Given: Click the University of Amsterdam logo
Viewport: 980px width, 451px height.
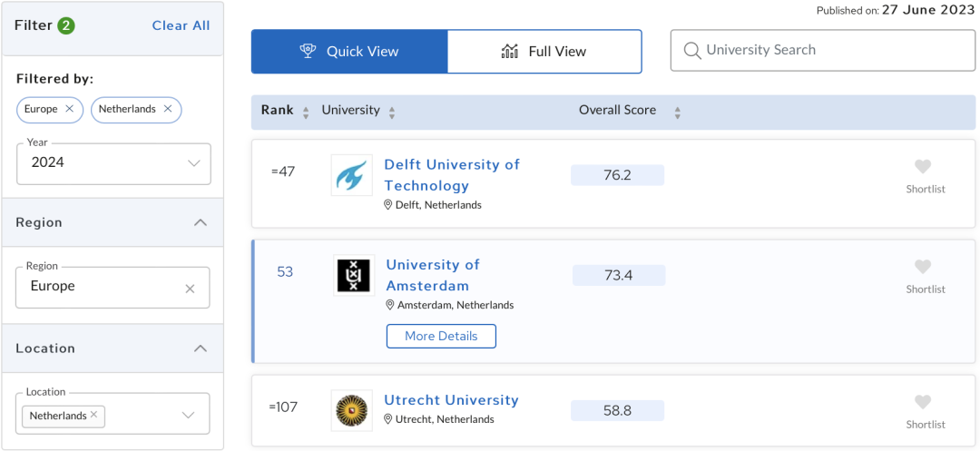Looking at the screenshot, I should (x=354, y=275).
